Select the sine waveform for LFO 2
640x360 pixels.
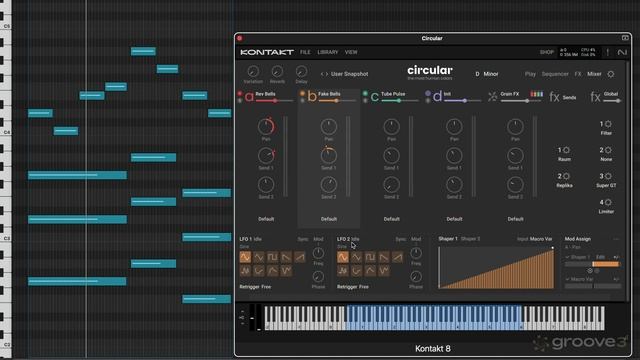[343, 257]
